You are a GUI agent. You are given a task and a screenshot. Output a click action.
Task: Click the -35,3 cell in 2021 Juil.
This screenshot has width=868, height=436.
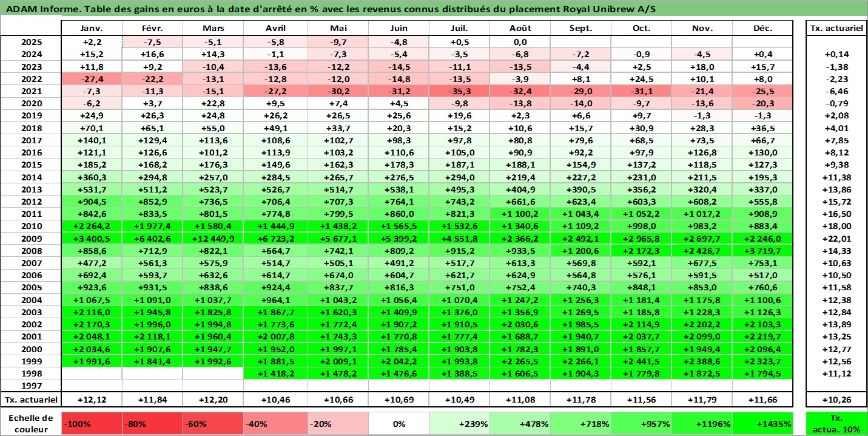click(x=460, y=91)
